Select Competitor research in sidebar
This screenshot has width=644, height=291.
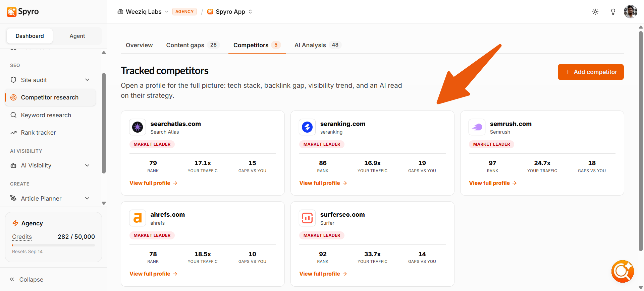tap(50, 97)
